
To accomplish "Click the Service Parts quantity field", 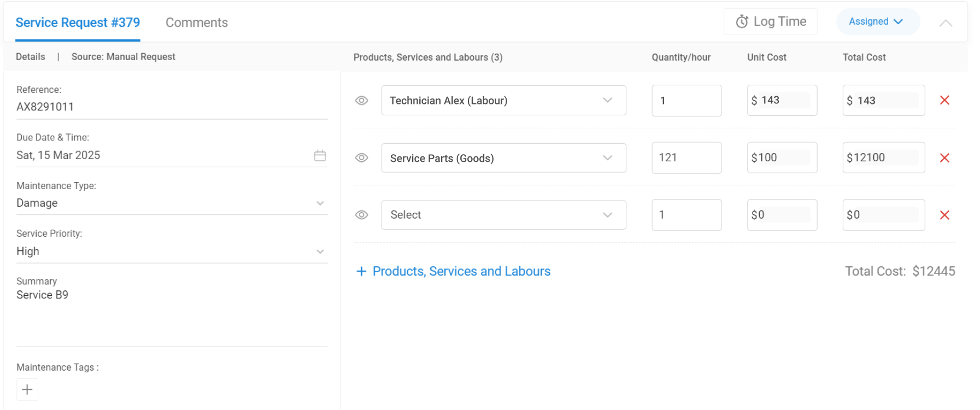I will coord(686,158).
